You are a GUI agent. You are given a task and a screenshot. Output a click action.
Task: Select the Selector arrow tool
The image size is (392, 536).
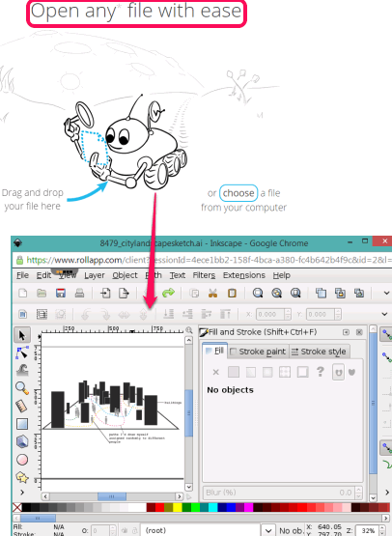tap(22, 335)
